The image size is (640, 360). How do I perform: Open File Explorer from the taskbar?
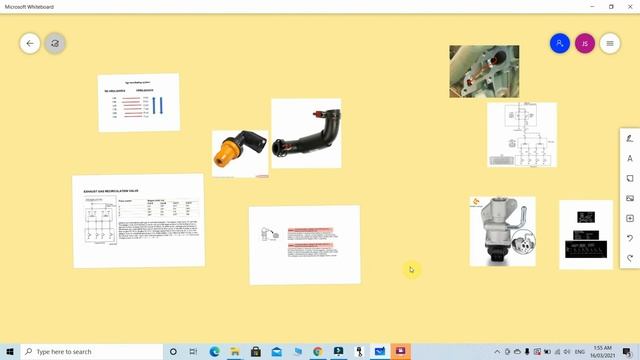tap(235, 351)
